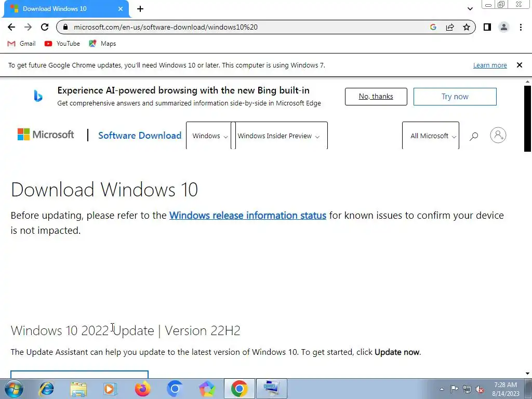Expand the All Microsoft dropdown
This screenshot has width=532, height=399.
coord(431,136)
